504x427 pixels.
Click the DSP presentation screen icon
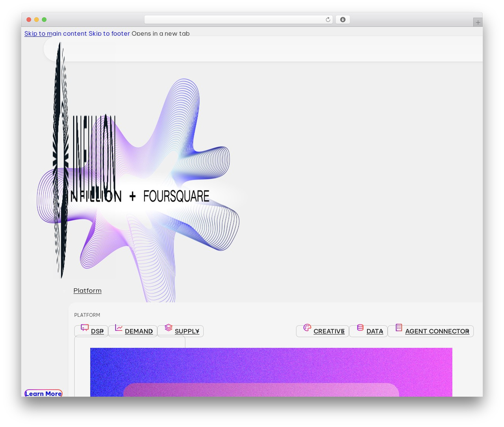point(85,327)
